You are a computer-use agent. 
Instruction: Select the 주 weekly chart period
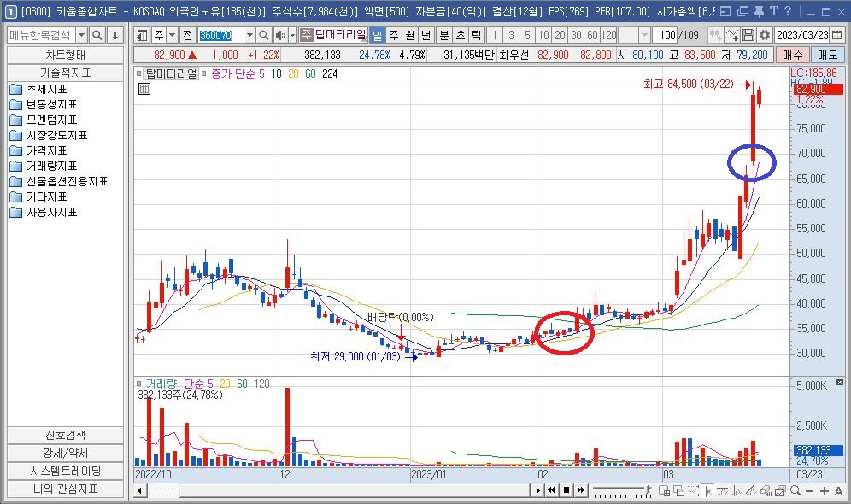394,35
